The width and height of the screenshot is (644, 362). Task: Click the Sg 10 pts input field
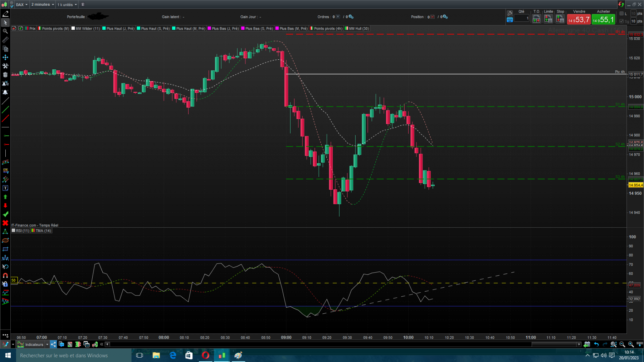click(634, 21)
